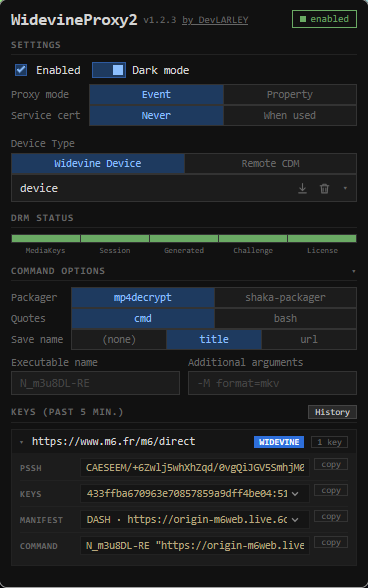
Task: Click the License status bar segment
Action: click(322, 238)
